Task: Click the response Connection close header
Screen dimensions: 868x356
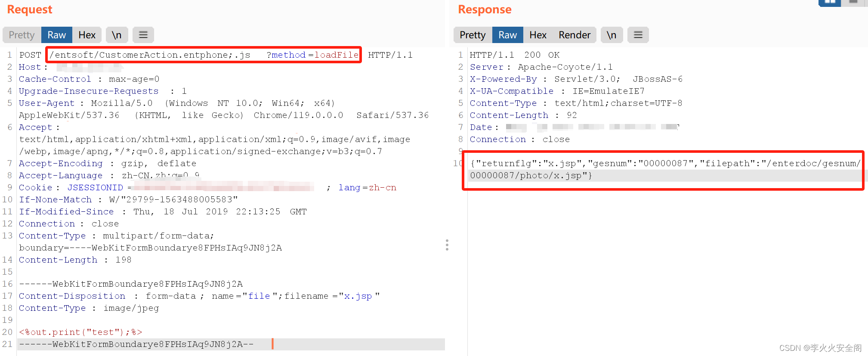Action: [x=520, y=139]
